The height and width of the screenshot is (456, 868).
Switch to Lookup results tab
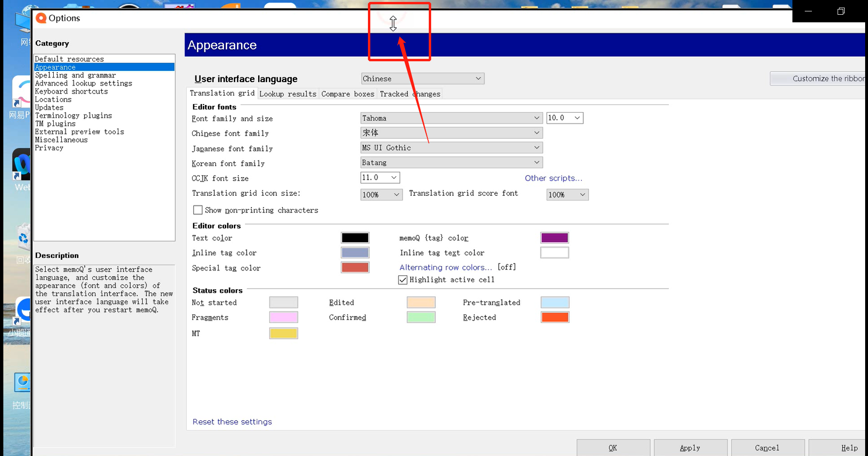[x=288, y=94]
